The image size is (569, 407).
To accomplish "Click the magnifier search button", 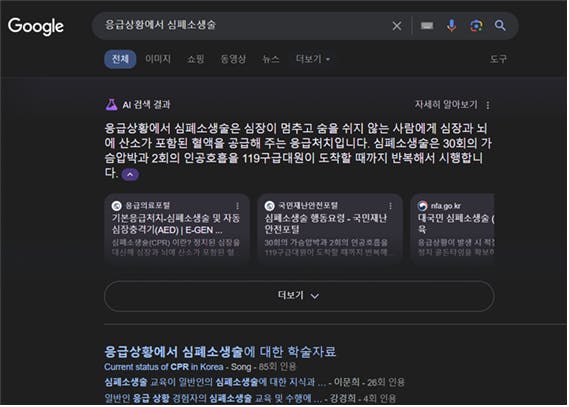I will (500, 25).
